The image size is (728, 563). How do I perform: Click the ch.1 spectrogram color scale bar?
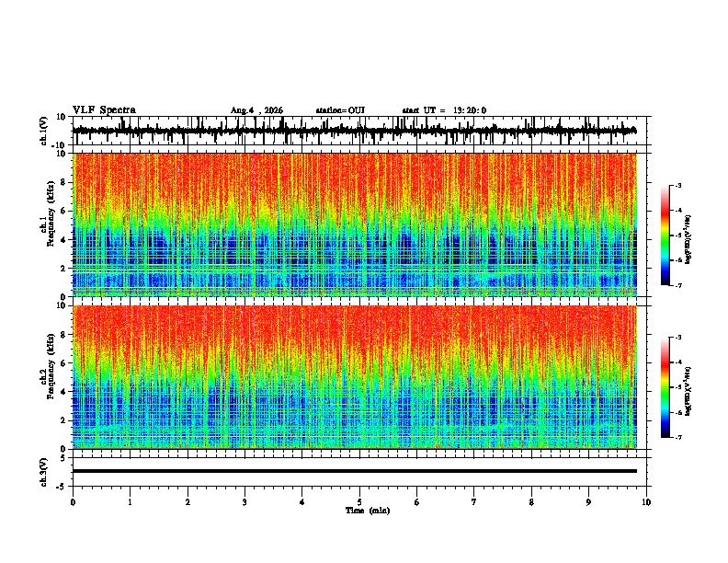pyautogui.click(x=665, y=236)
